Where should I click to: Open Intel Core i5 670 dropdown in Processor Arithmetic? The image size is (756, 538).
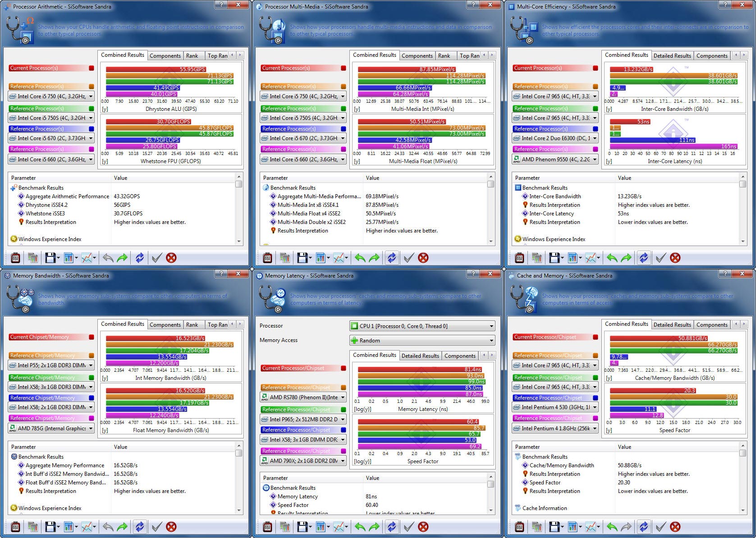(51, 138)
